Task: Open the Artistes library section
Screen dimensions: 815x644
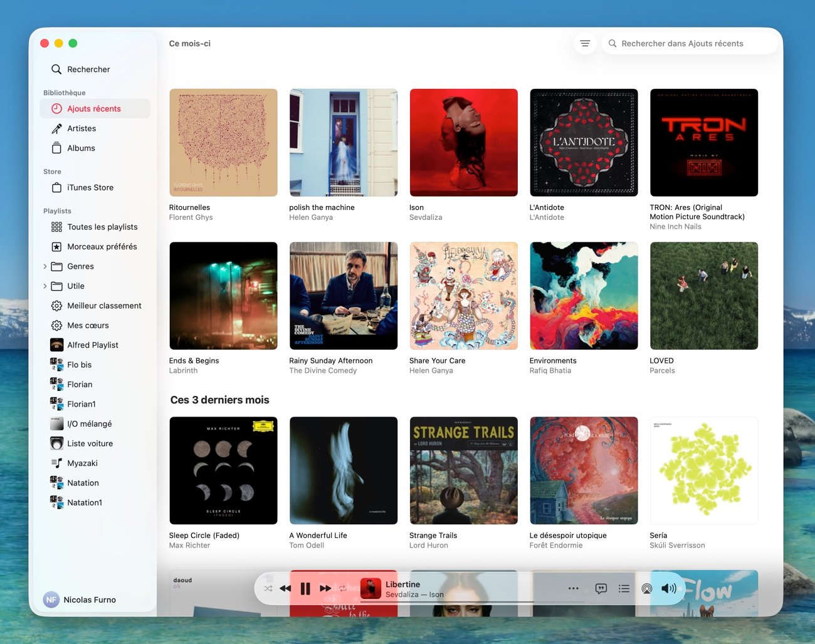Action: coord(81,128)
